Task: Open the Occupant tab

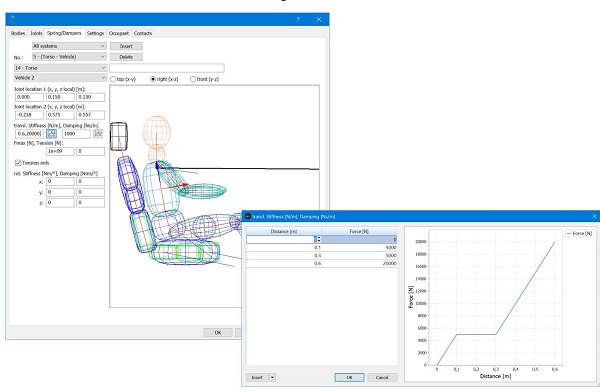Action: pos(119,33)
